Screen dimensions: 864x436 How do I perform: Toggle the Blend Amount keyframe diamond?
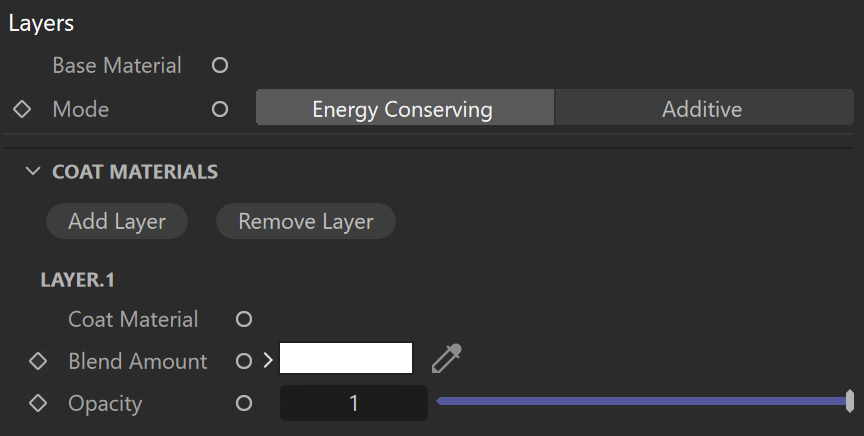[x=38, y=361]
